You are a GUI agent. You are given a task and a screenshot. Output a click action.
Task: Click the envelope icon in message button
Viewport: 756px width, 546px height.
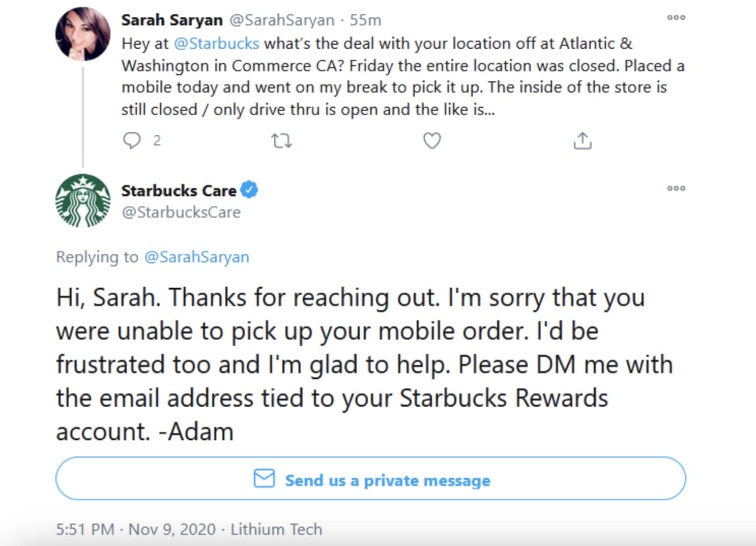[264, 479]
